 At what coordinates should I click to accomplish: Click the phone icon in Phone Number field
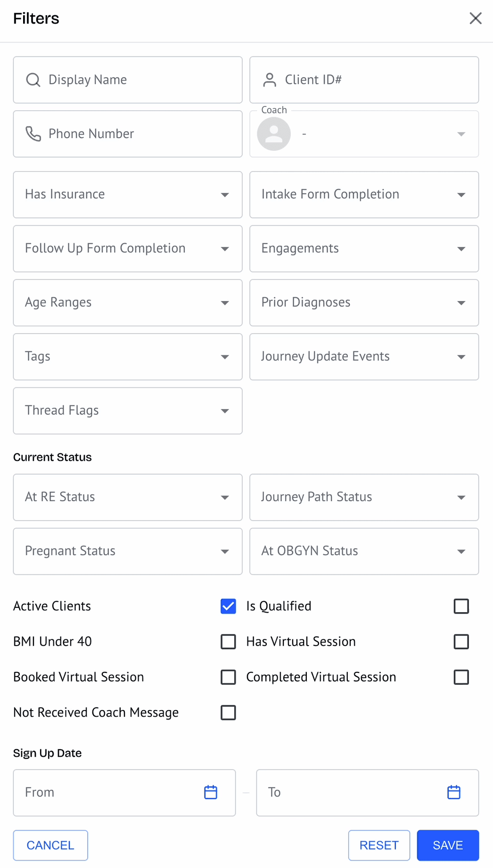33,134
